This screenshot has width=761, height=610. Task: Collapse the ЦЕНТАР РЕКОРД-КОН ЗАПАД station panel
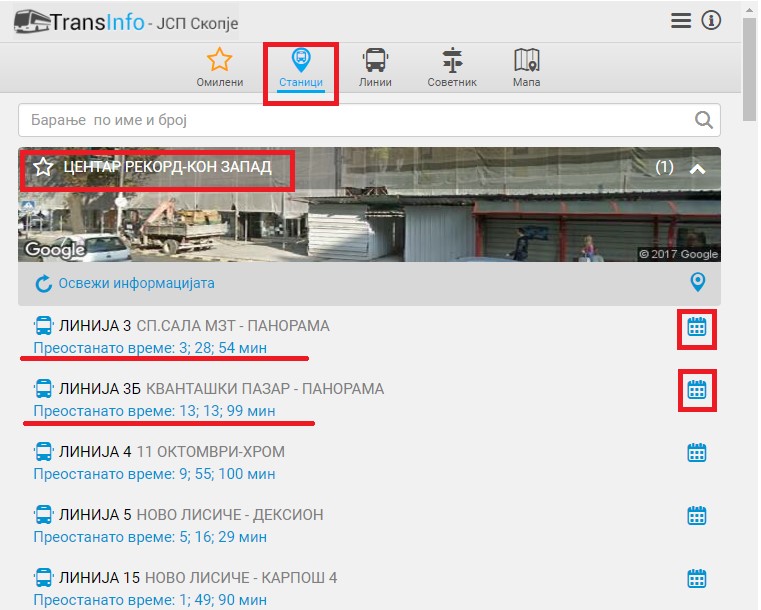tap(697, 169)
